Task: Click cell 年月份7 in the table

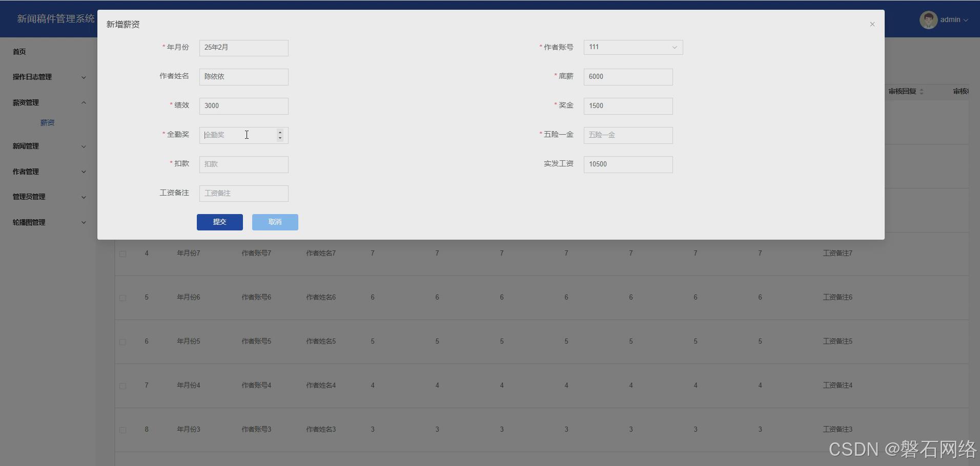Action: coord(189,253)
